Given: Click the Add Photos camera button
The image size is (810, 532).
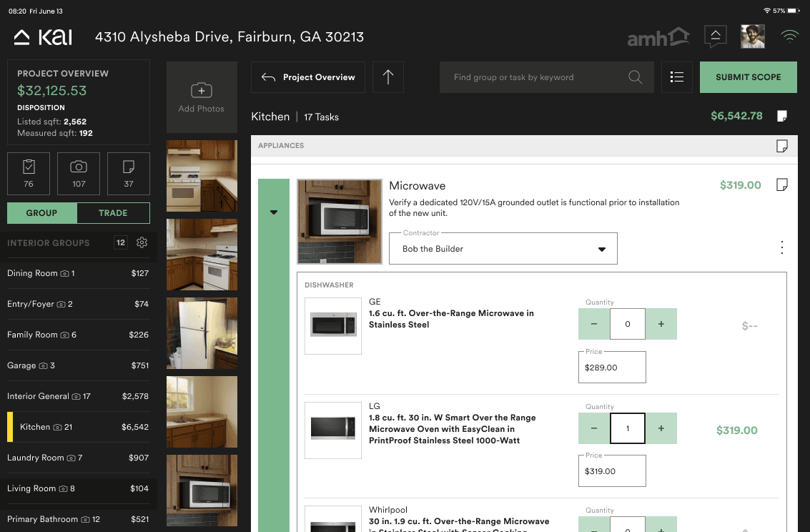Looking at the screenshot, I should click(x=202, y=97).
